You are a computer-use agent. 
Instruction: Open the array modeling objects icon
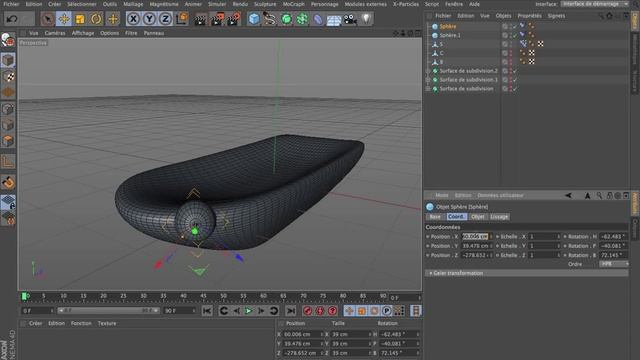pos(302,19)
